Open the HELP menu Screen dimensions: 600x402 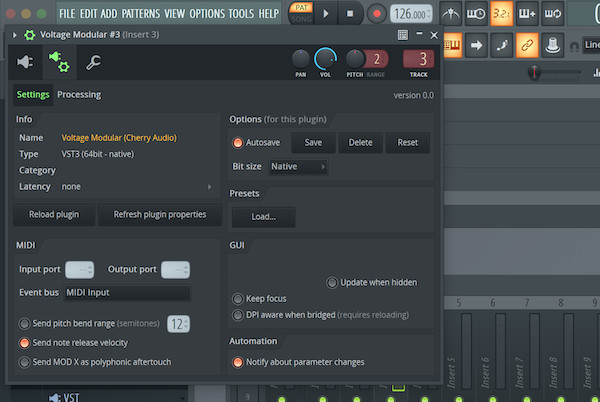[269, 14]
